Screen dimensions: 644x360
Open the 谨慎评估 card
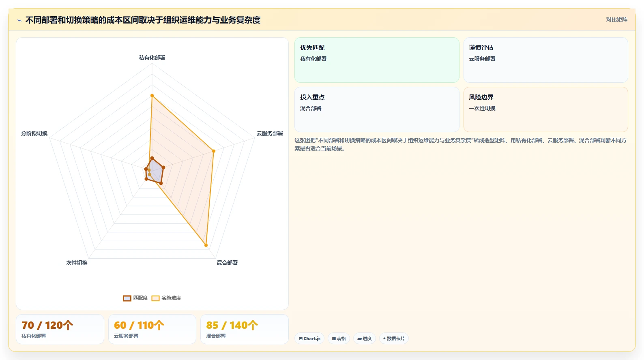click(545, 60)
